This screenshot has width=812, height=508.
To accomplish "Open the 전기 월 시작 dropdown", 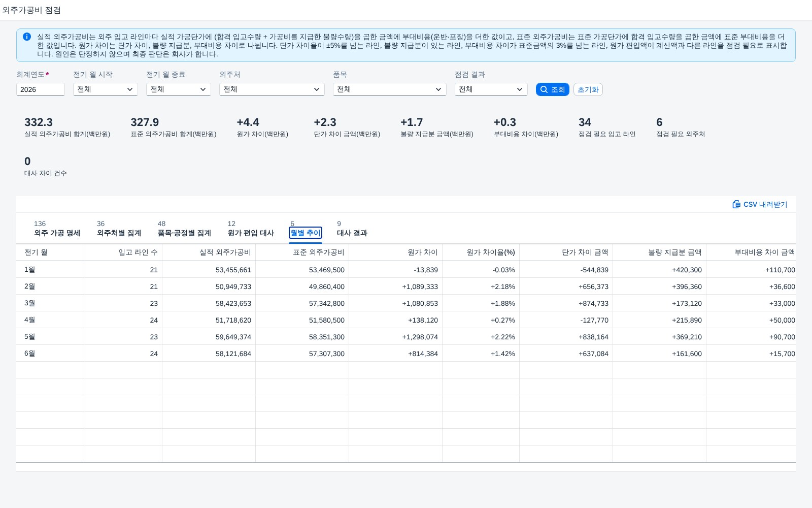I will (106, 89).
